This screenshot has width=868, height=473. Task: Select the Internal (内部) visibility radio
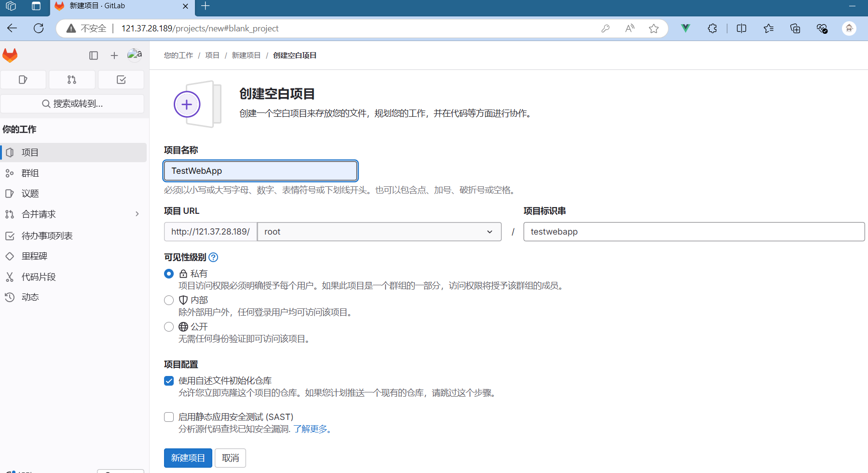coord(169,300)
